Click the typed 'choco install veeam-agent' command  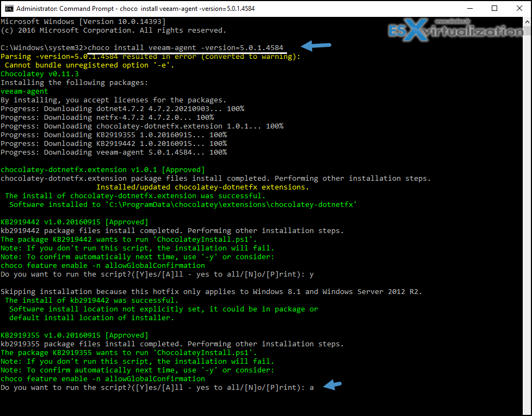[185, 48]
